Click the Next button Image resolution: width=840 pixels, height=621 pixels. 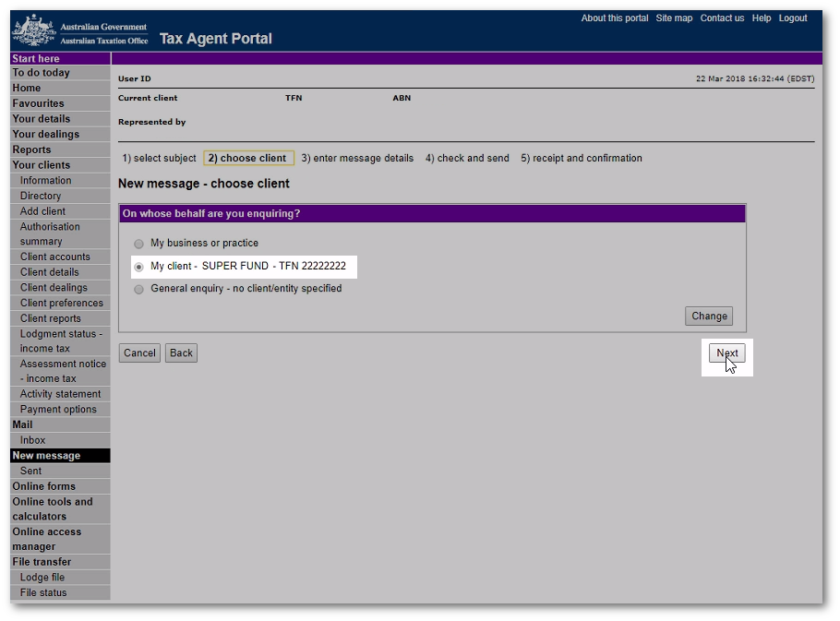tap(726, 353)
